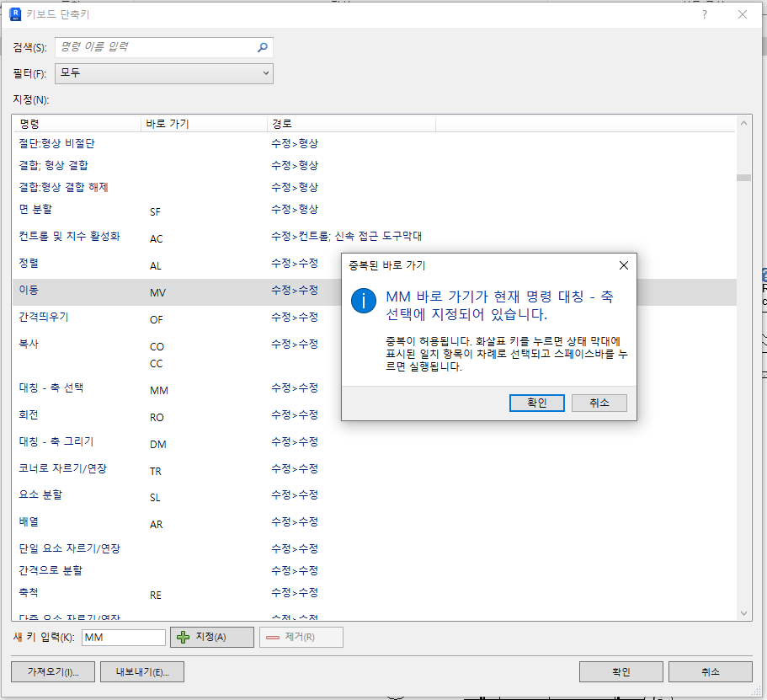Click the 내보내기(E) button
The width and height of the screenshot is (767, 700).
[x=141, y=671]
